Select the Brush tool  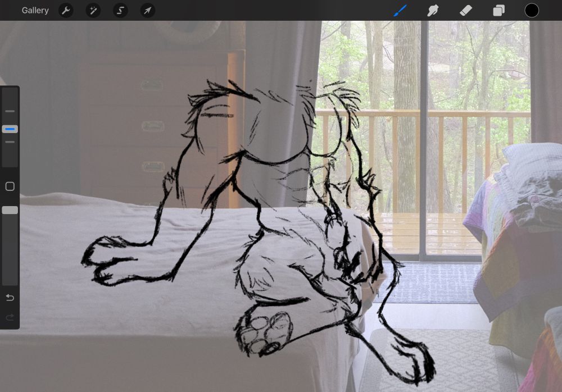pos(400,11)
